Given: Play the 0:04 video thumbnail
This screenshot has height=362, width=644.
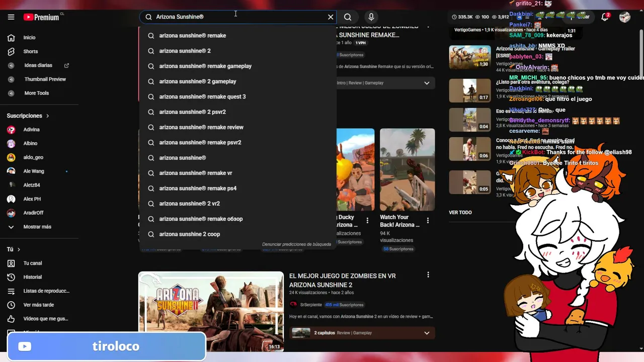Looking at the screenshot, I should 470,120.
